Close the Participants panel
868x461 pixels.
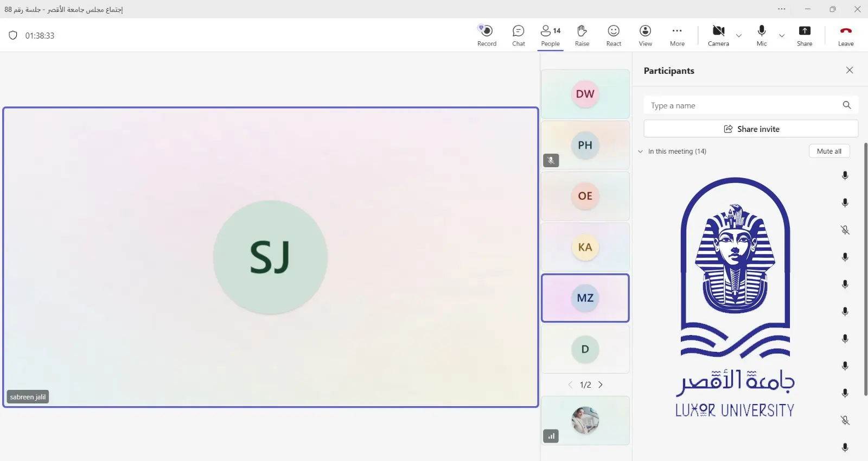[x=850, y=70]
